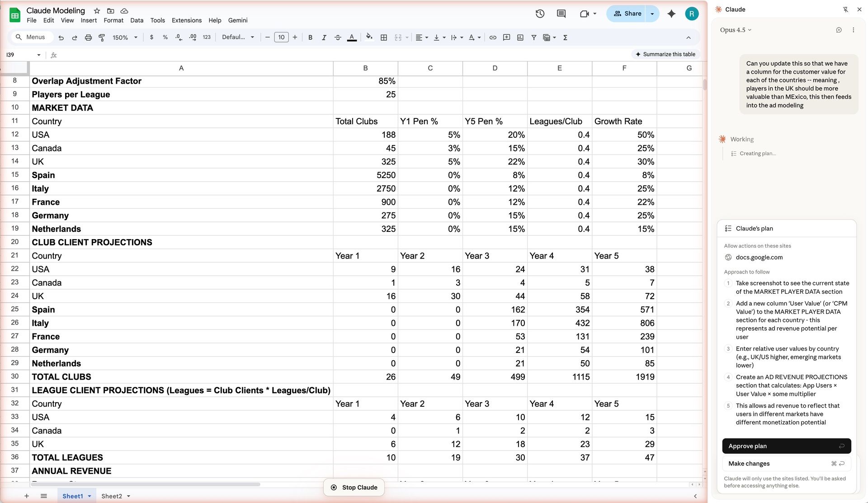
Task: Toggle bold formatting
Action: 310,38
